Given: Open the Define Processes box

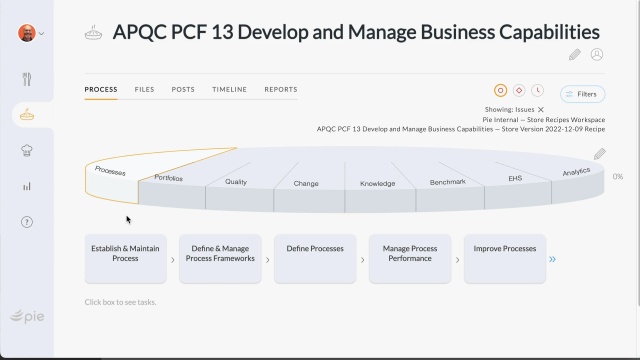Looking at the screenshot, I should [x=315, y=258].
